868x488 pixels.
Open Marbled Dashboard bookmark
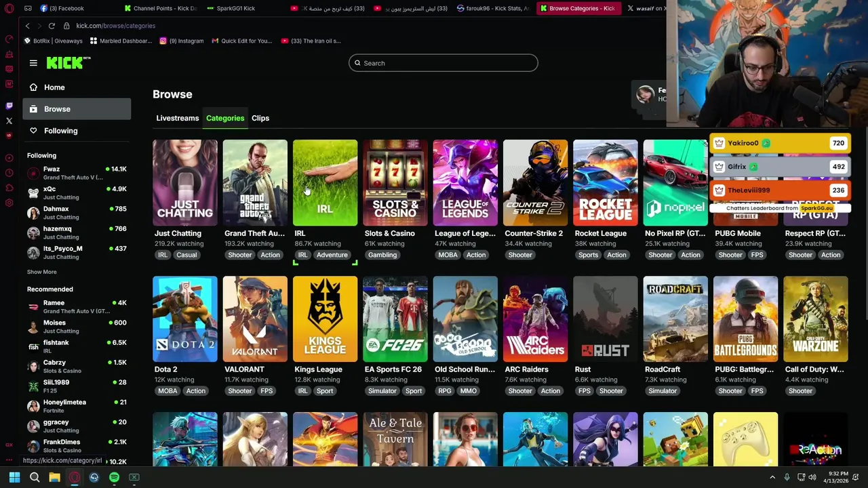pos(121,41)
